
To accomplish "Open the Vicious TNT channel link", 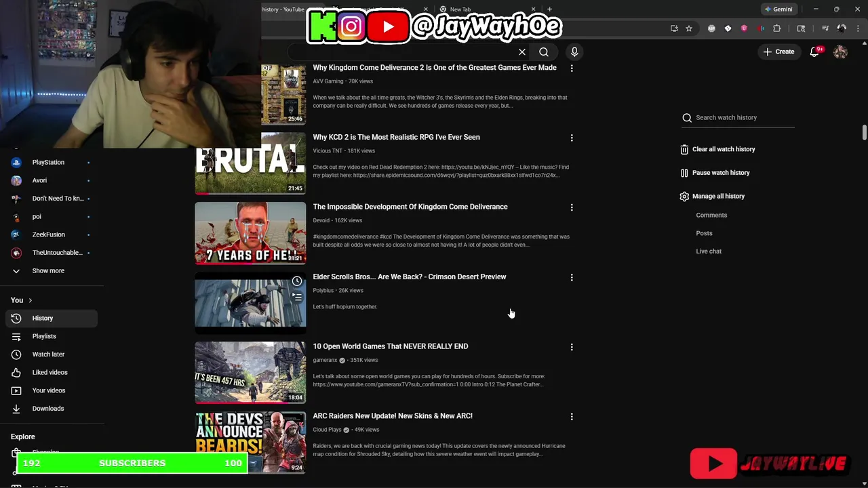I will coord(328,151).
